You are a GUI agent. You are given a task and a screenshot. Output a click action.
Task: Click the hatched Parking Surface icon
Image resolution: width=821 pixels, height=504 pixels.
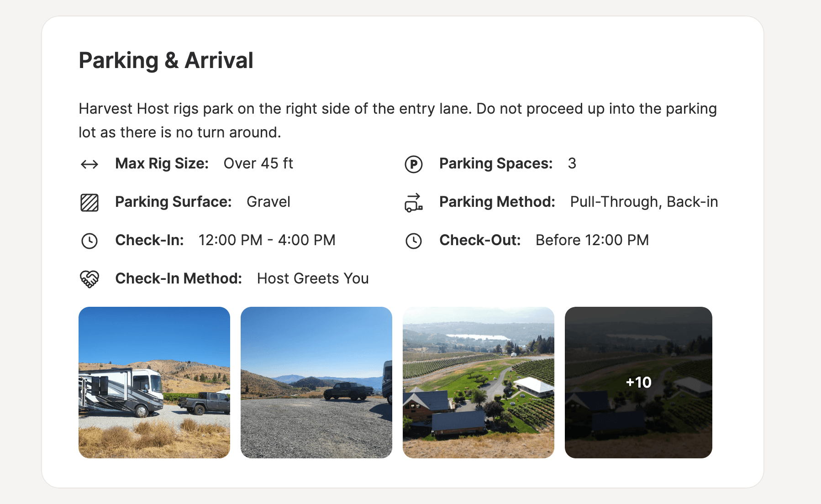coord(89,203)
